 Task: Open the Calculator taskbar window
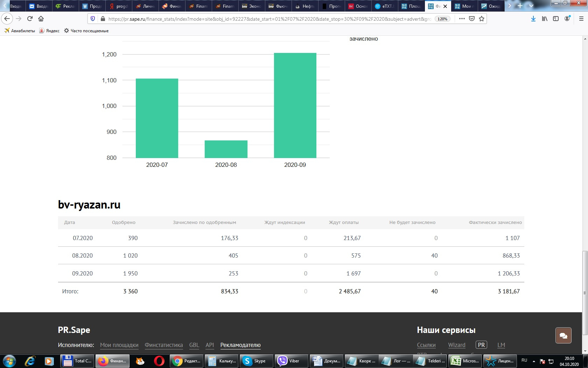(222, 361)
